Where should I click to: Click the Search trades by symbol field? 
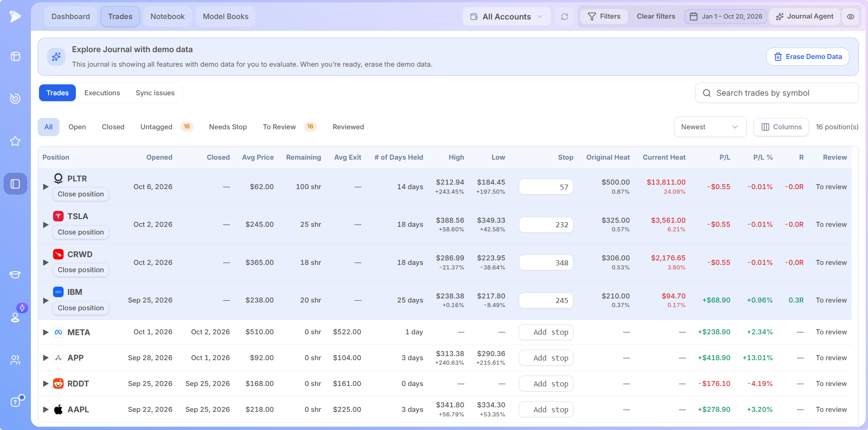(x=777, y=93)
